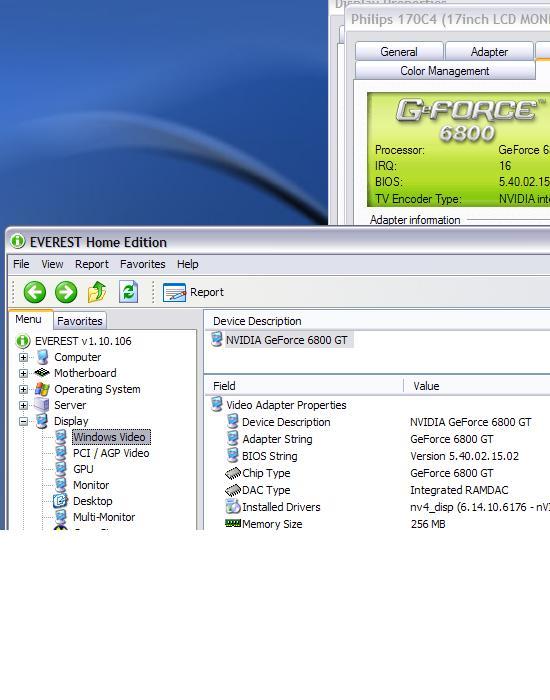
Task: Click the GPU item icon
Action: pos(61,469)
